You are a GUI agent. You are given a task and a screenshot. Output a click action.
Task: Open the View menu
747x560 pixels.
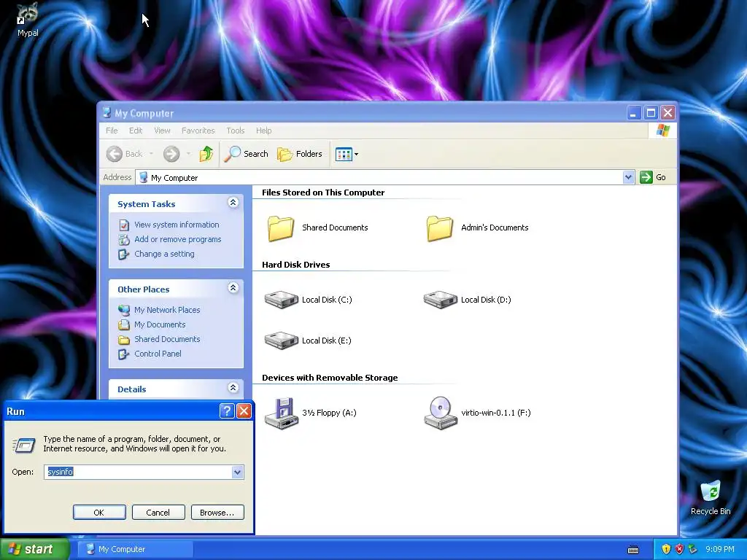[x=162, y=131]
